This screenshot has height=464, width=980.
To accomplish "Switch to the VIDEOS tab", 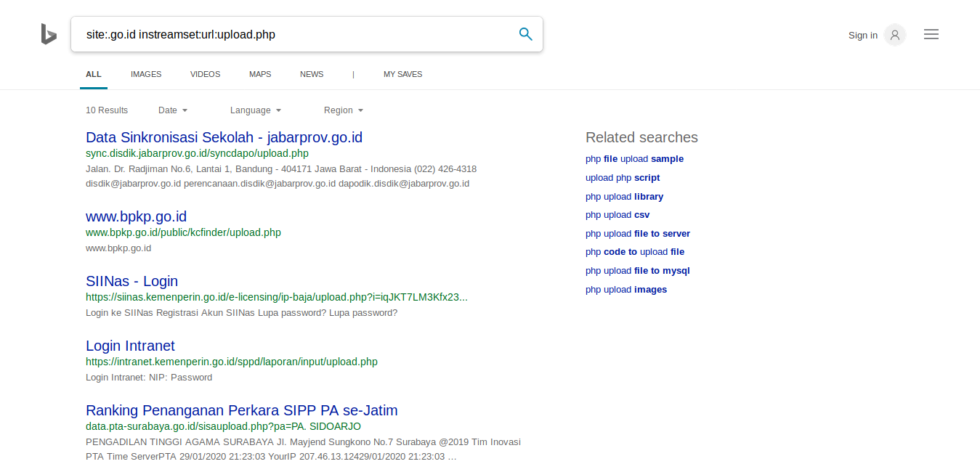I will (205, 74).
